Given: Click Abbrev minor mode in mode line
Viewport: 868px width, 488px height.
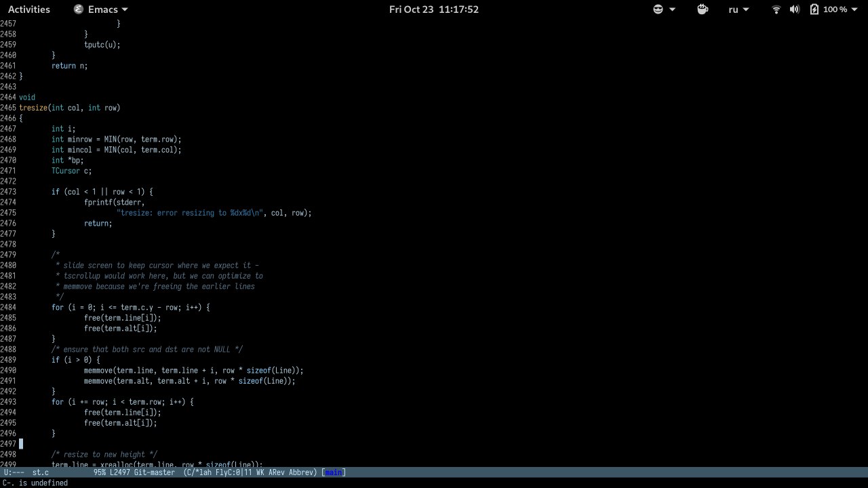Looking at the screenshot, I should tap(302, 472).
